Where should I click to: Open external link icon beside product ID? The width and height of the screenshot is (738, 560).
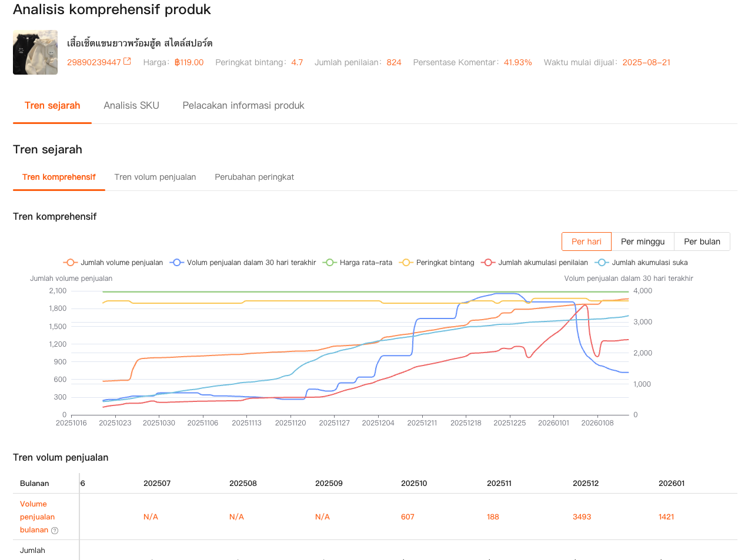click(x=127, y=62)
